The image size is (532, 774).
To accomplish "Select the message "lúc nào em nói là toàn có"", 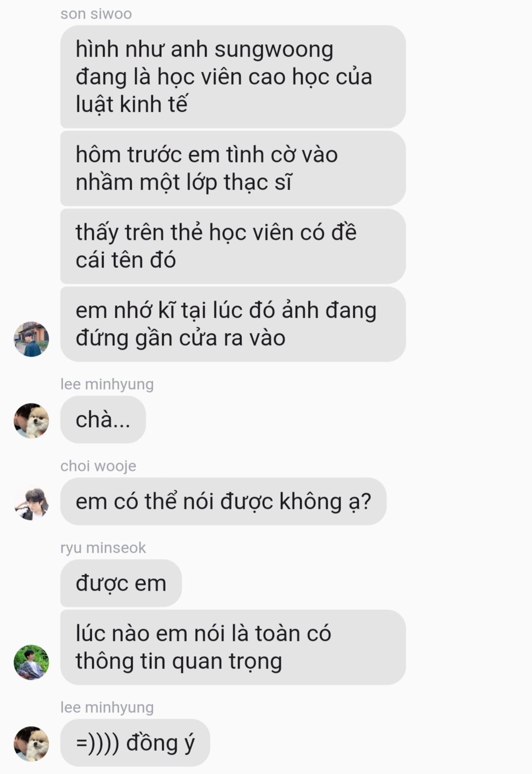I will [x=233, y=647].
